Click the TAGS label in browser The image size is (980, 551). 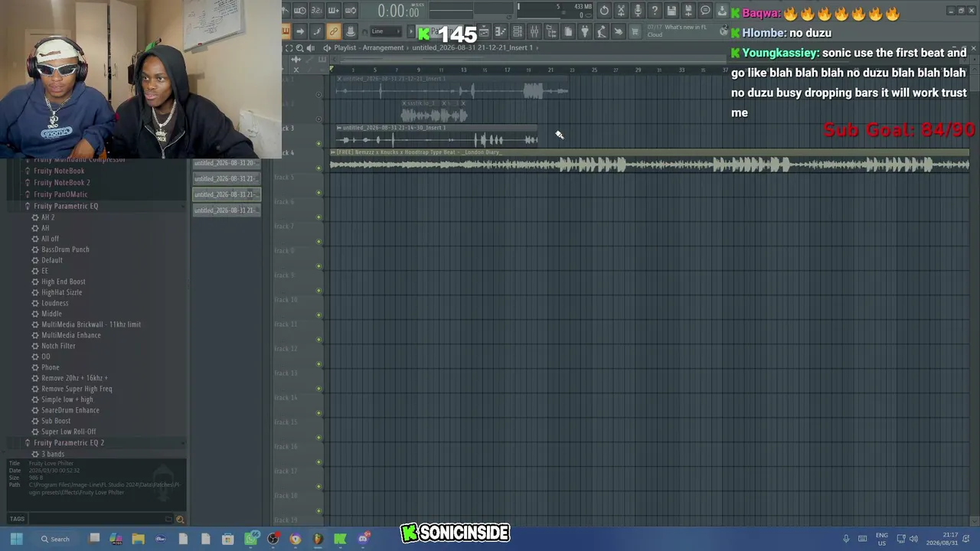point(17,520)
